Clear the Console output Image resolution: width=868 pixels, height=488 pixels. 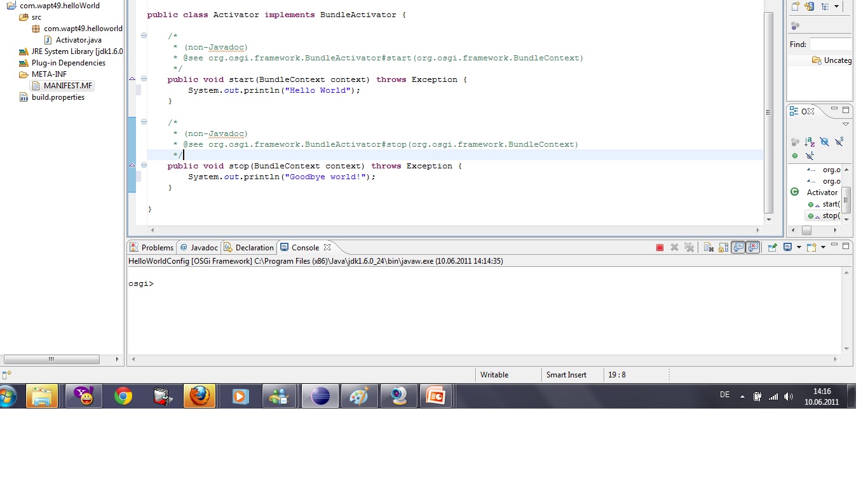(709, 248)
